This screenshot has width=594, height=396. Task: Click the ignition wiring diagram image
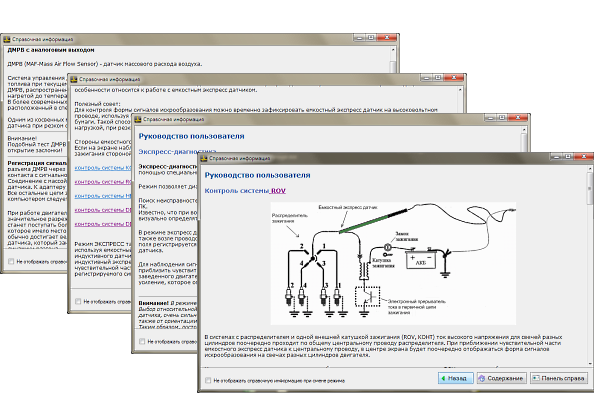tap(393, 263)
